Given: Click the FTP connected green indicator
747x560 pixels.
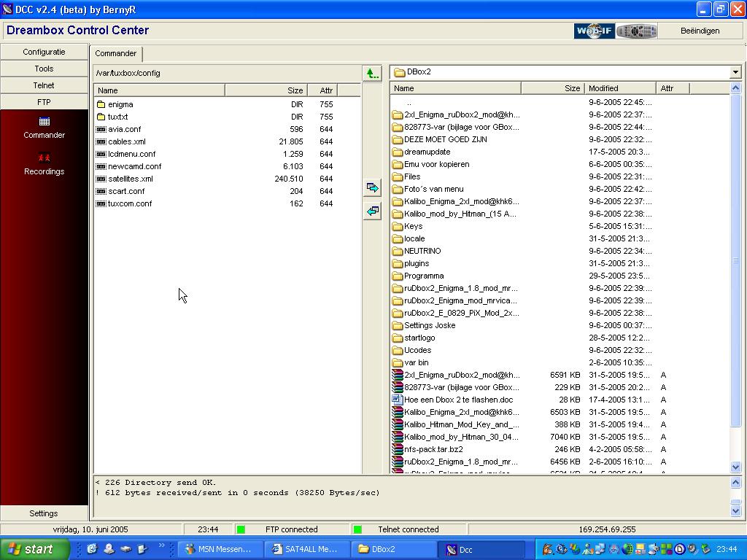Looking at the screenshot, I should click(241, 529).
